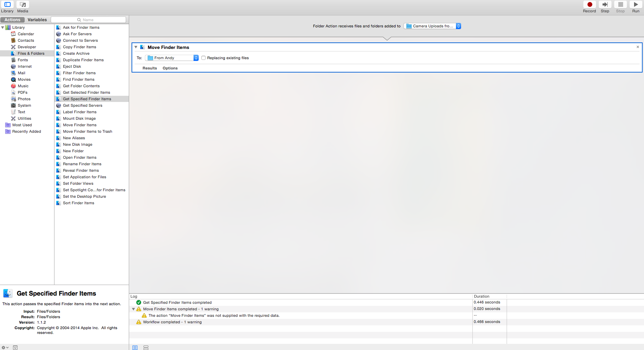This screenshot has width=644, height=350.
Task: Select New Disk Image action
Action: pyautogui.click(x=92, y=144)
